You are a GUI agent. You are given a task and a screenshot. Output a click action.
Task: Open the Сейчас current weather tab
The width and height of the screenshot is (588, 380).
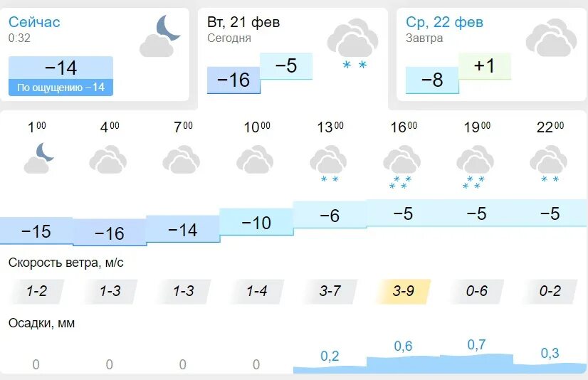pyautogui.click(x=95, y=55)
